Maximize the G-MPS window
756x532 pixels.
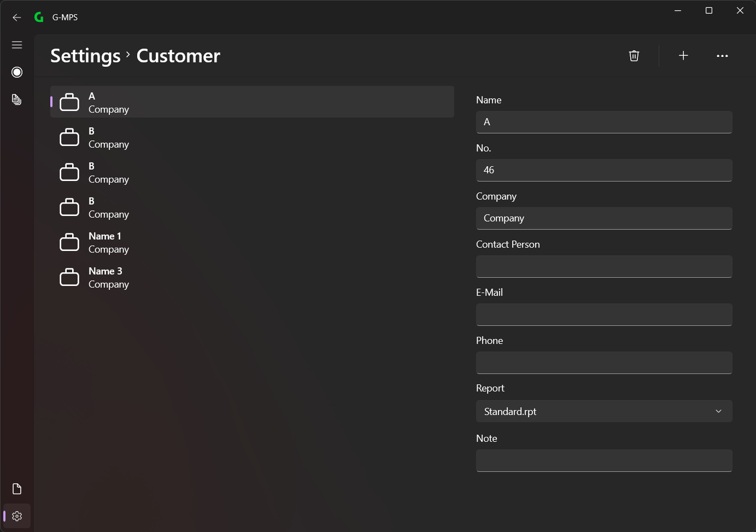click(x=709, y=10)
